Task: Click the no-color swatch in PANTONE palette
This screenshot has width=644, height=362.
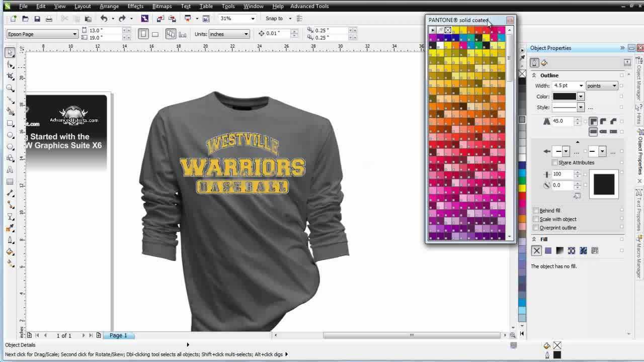Action: [448, 30]
